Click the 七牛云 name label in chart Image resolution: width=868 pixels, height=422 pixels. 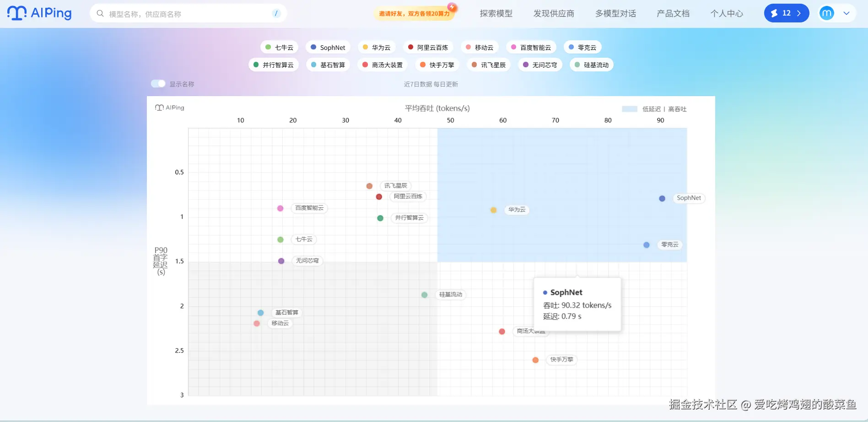(304, 239)
